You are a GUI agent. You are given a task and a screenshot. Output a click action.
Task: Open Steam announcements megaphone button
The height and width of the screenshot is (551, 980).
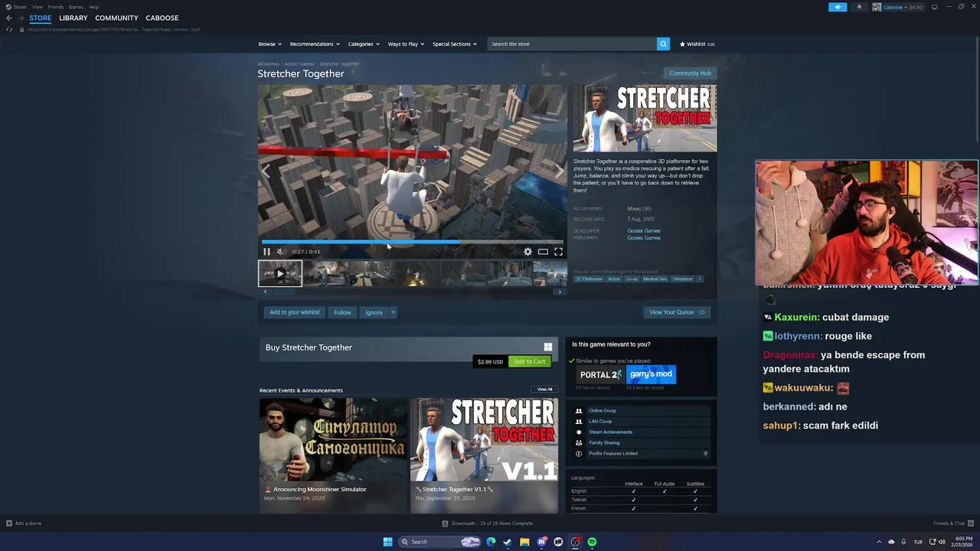pyautogui.click(x=838, y=7)
